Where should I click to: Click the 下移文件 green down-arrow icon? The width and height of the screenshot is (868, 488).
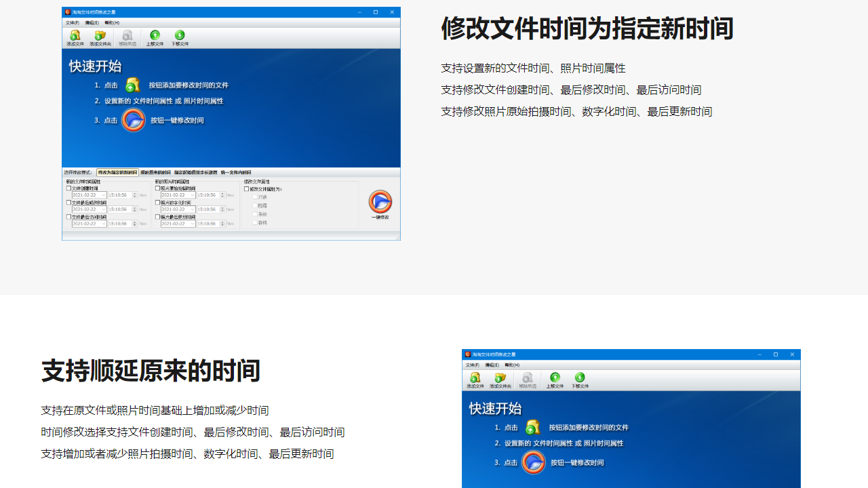tap(180, 36)
